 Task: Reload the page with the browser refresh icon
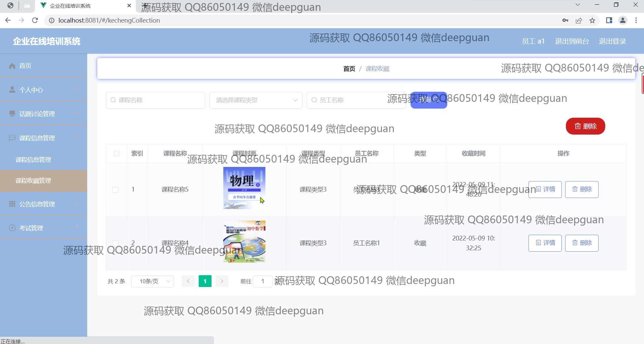pos(35,21)
